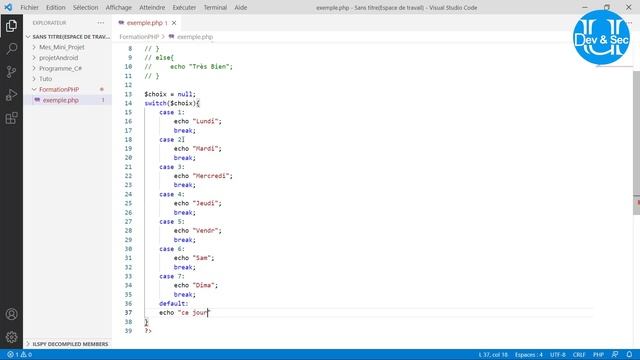Screen dimensions: 640x360
Task: Open the Aide menu
Action: click(x=240, y=7)
